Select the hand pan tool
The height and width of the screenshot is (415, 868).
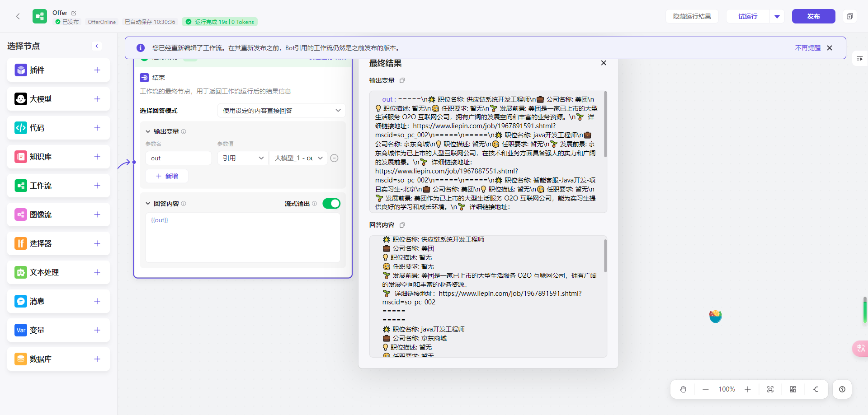(683, 389)
